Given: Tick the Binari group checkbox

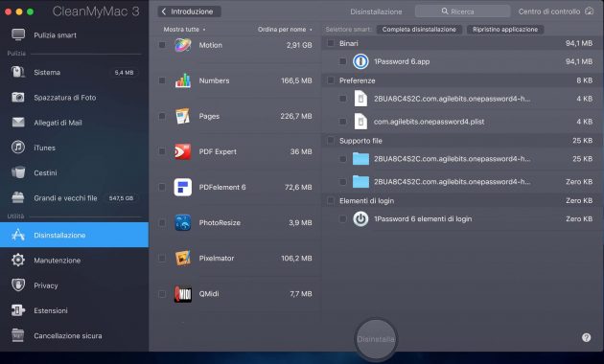Looking at the screenshot, I should pyautogui.click(x=331, y=43).
